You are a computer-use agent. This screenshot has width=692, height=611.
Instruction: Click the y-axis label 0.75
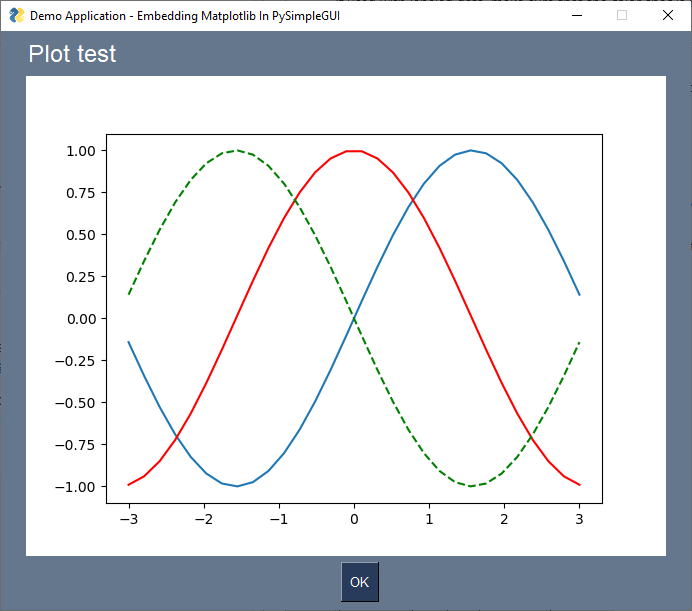point(81,193)
